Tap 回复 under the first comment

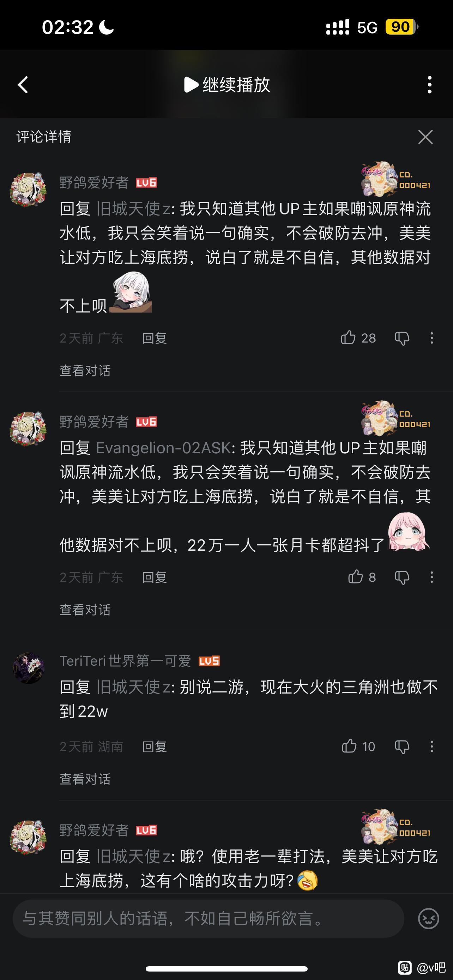pyautogui.click(x=155, y=338)
